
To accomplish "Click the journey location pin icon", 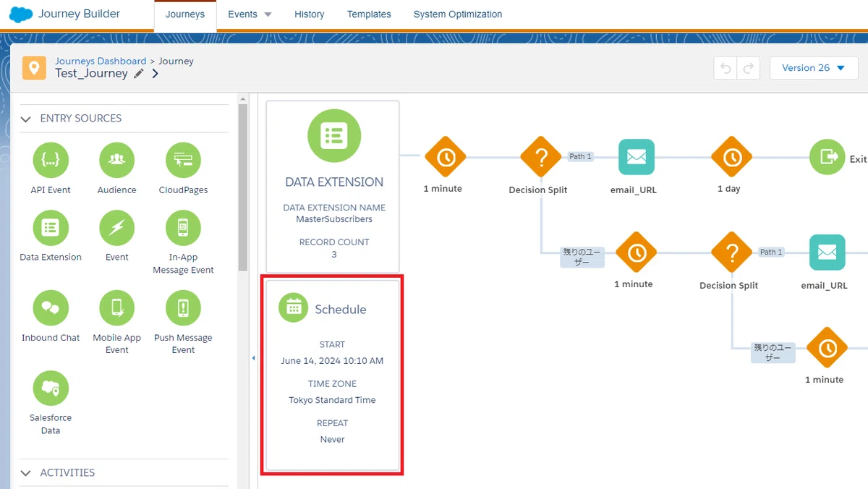I will click(x=34, y=67).
